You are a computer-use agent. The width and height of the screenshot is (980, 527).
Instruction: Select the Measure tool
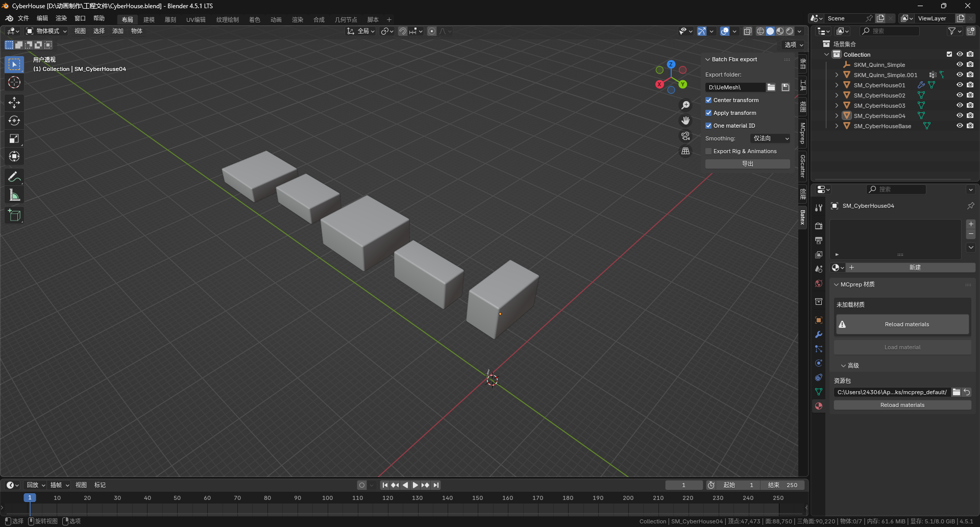(x=14, y=195)
